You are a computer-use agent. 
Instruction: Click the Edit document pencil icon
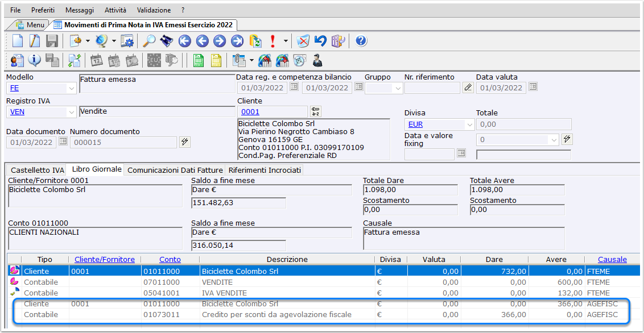tap(35, 41)
